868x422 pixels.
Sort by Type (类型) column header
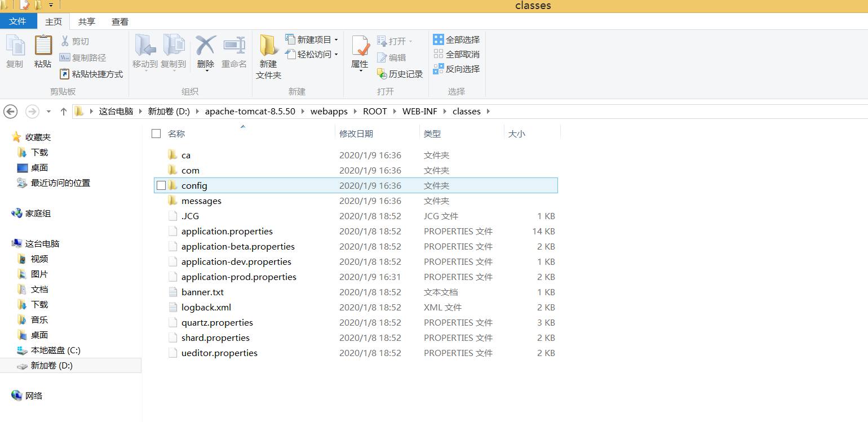(432, 134)
